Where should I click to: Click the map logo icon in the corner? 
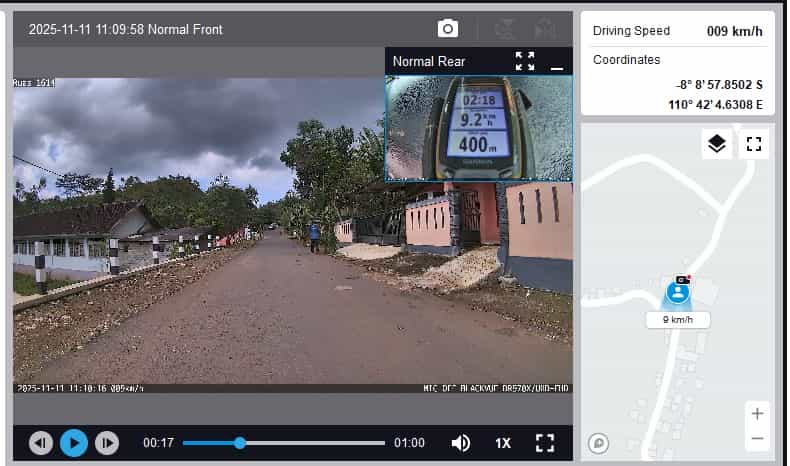tap(599, 442)
